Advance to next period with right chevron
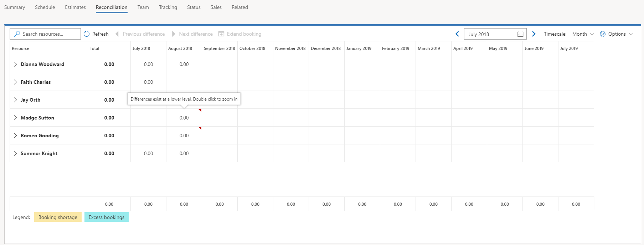 coord(534,34)
